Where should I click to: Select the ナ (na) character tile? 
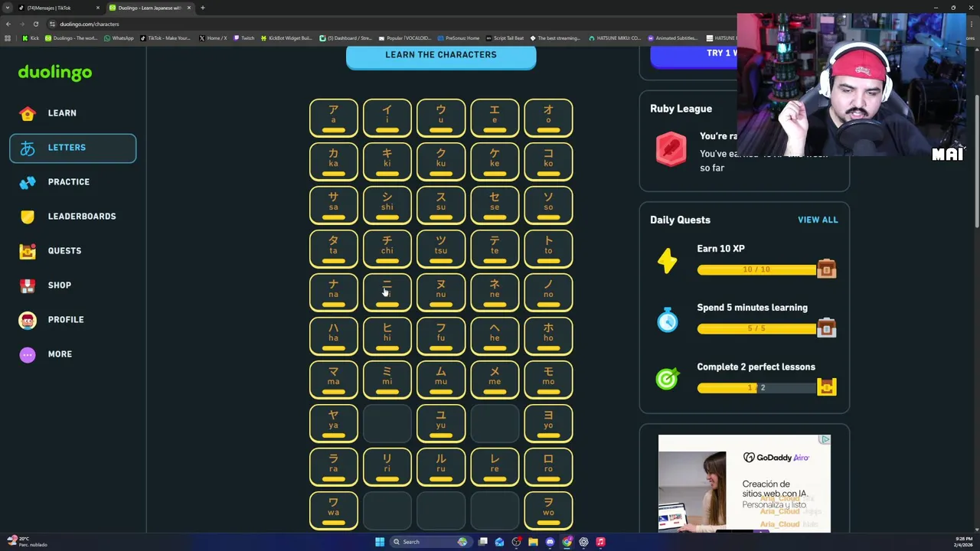point(333,292)
